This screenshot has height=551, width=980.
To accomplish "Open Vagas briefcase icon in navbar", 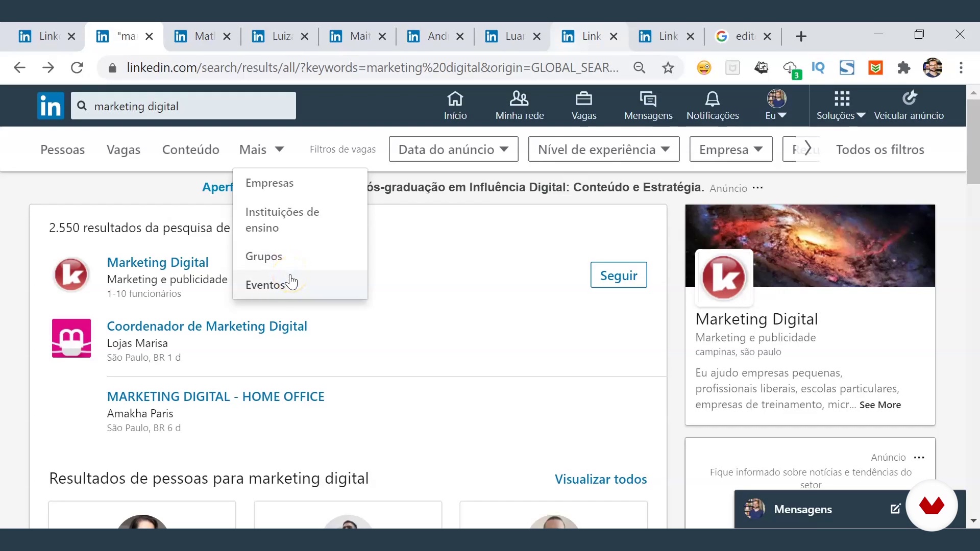I will [584, 106].
